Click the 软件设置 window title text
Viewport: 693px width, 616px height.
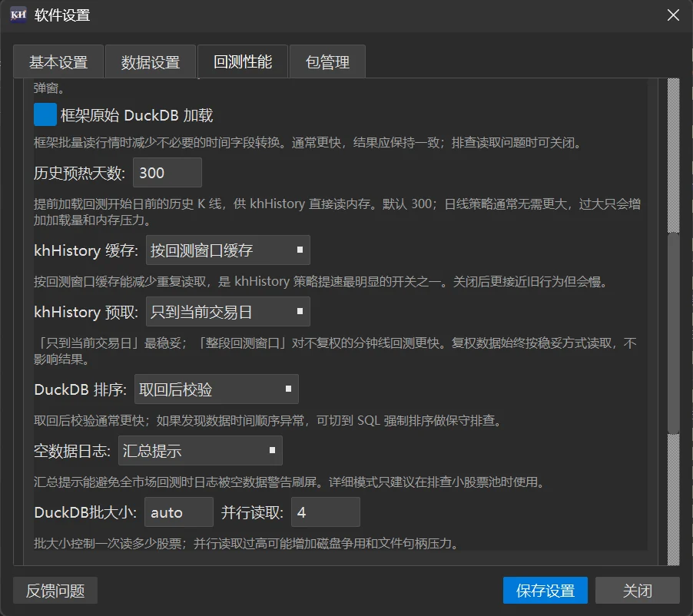62,15
